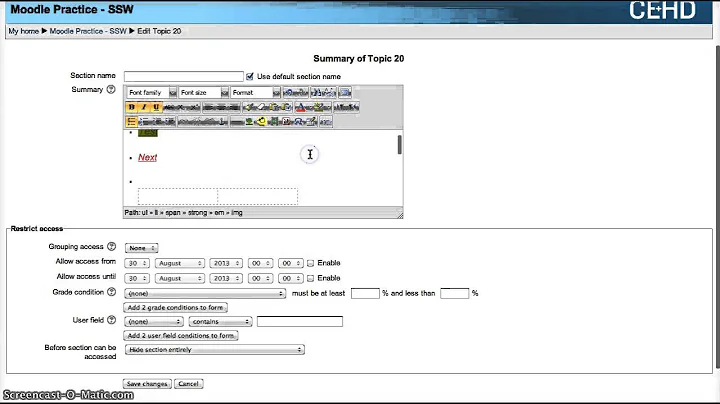Select the text color icon with red underline
The image size is (720, 404).
(x=301, y=107)
